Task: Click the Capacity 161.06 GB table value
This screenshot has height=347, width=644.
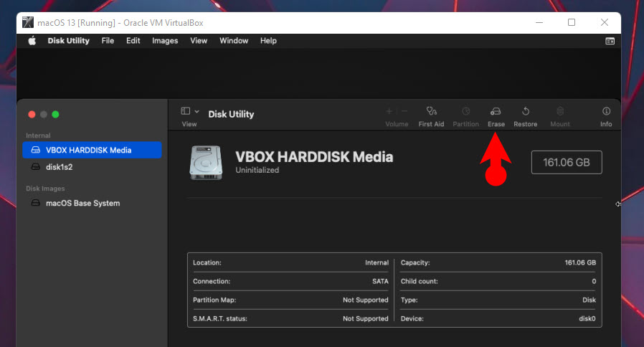Action: (580, 263)
